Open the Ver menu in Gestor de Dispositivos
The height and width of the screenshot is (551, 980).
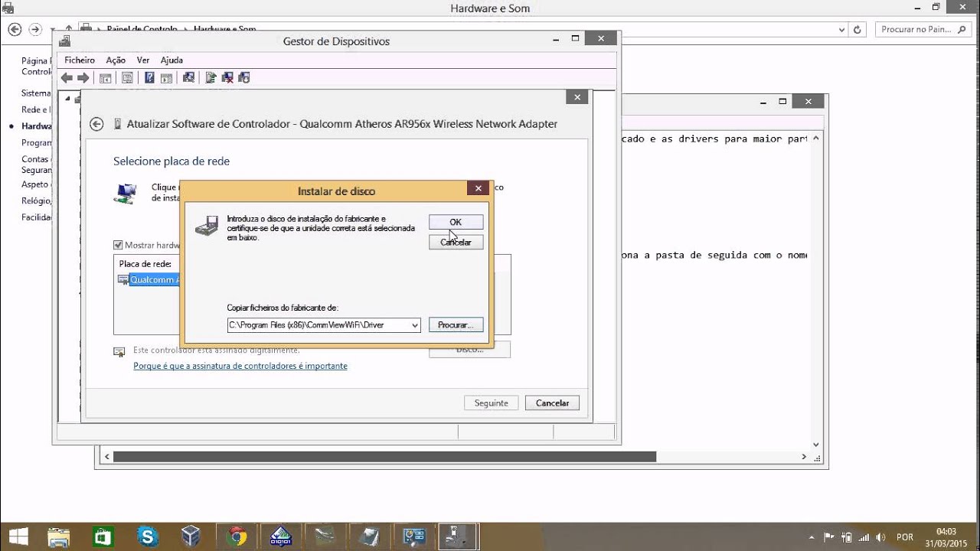click(143, 60)
